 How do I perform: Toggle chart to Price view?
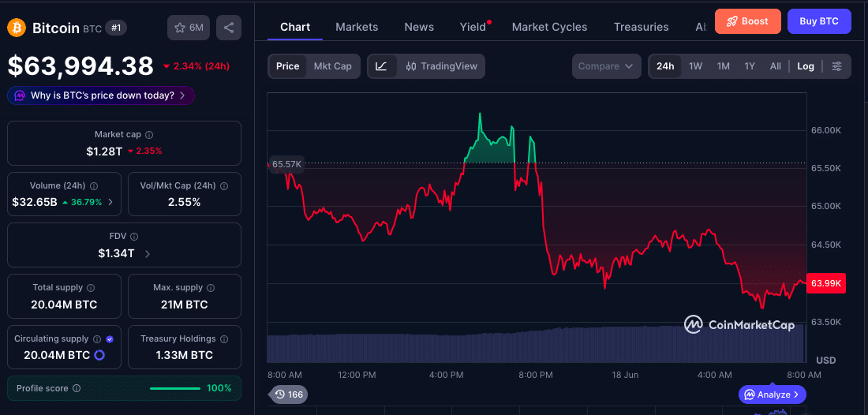pyautogui.click(x=288, y=66)
